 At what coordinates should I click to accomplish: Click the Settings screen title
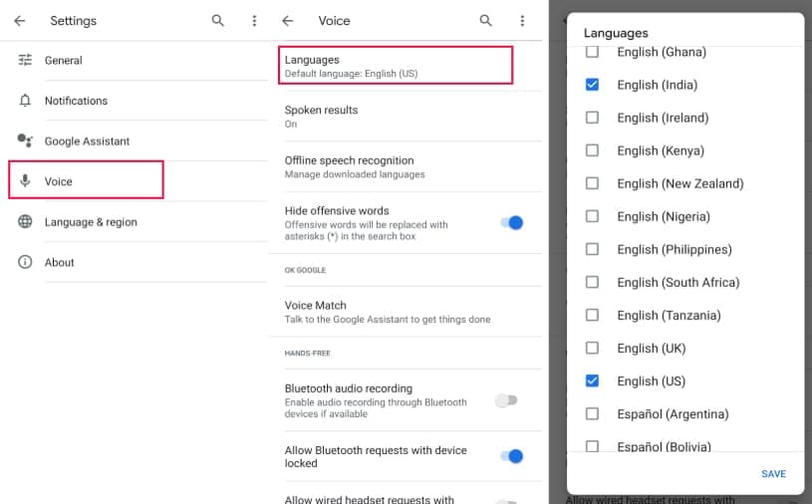point(73,21)
